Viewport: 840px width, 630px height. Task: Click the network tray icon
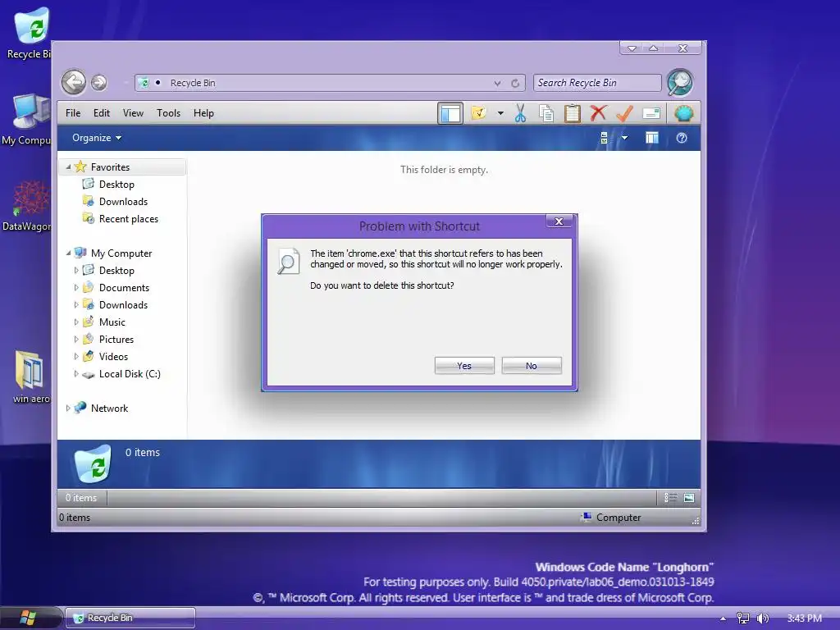(x=742, y=619)
